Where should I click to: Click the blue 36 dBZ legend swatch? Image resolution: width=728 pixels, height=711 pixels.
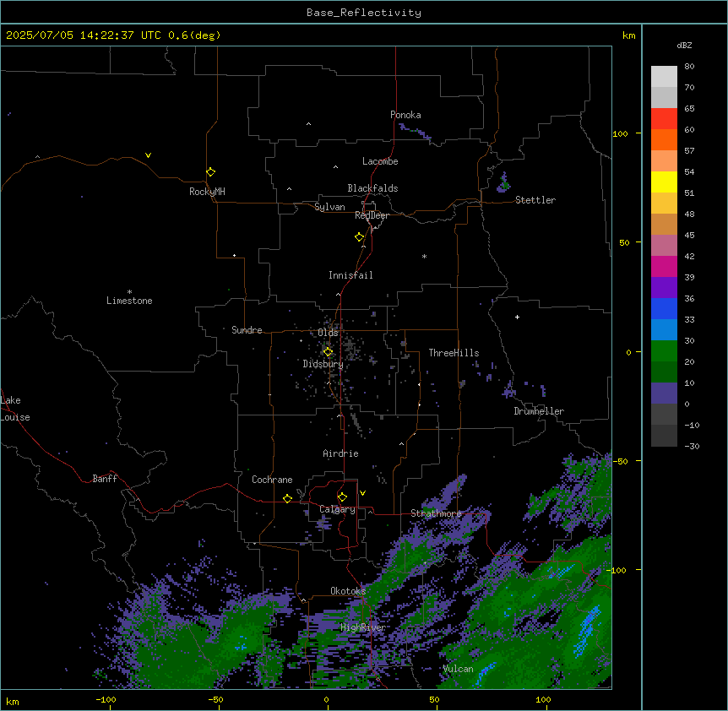(664, 308)
